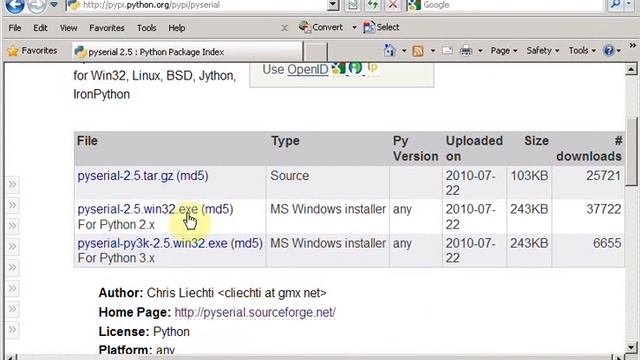This screenshot has height=360, width=640.
Task: Click the orange RSS Feeds icon
Action: point(418,51)
